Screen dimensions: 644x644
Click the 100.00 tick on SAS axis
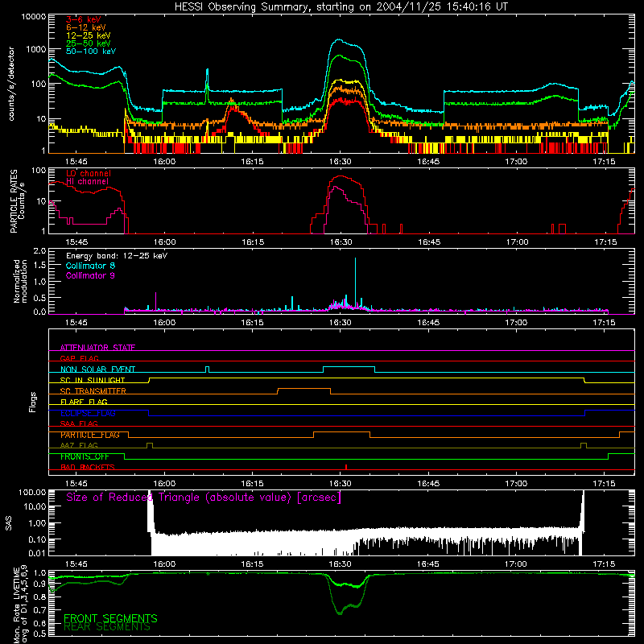(32, 493)
